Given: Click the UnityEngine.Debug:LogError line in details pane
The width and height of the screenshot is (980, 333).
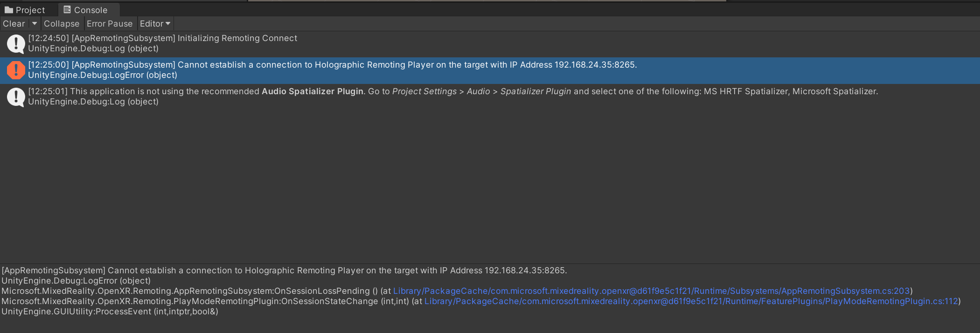Looking at the screenshot, I should 76,281.
